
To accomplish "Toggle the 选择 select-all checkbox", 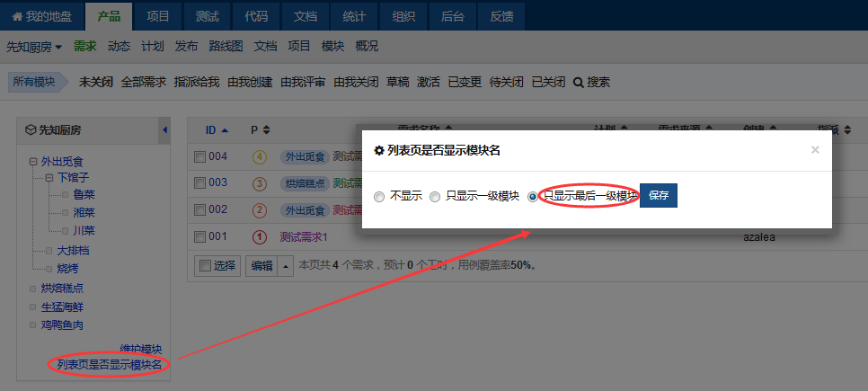I will (205, 265).
